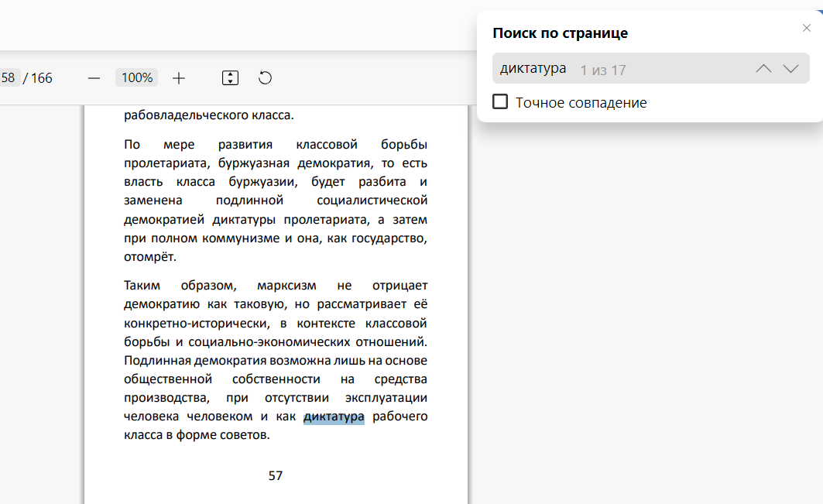Click the word 'конкретно-исторически,' in the text
This screenshot has height=504, width=823.
pos(197,324)
